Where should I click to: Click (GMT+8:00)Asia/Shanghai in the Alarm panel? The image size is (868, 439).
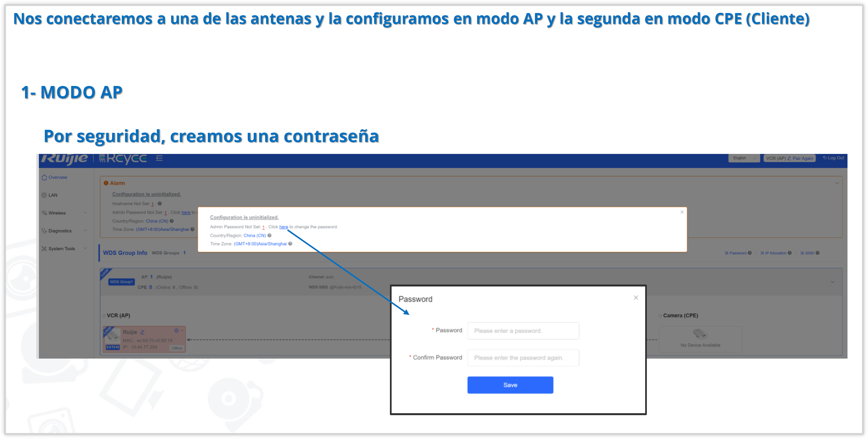162,230
